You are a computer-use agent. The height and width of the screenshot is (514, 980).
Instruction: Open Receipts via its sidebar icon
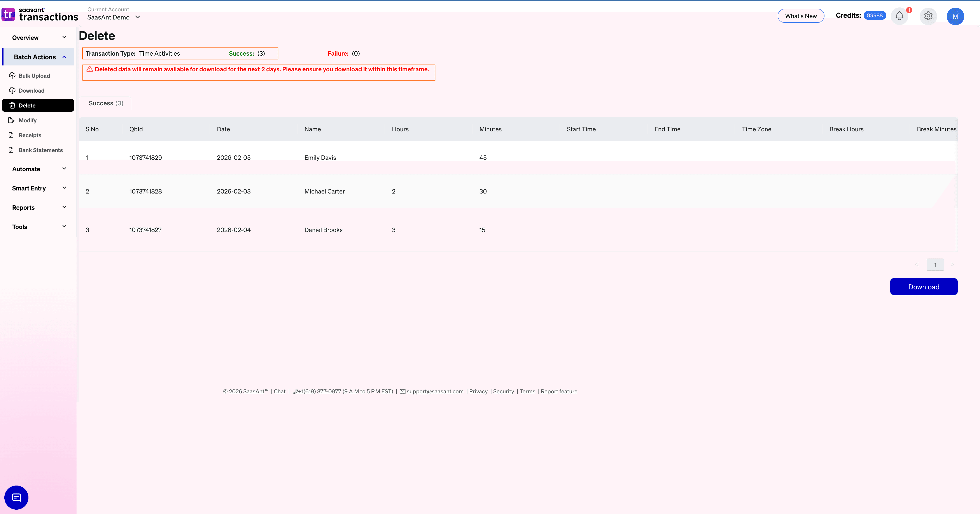tap(12, 135)
